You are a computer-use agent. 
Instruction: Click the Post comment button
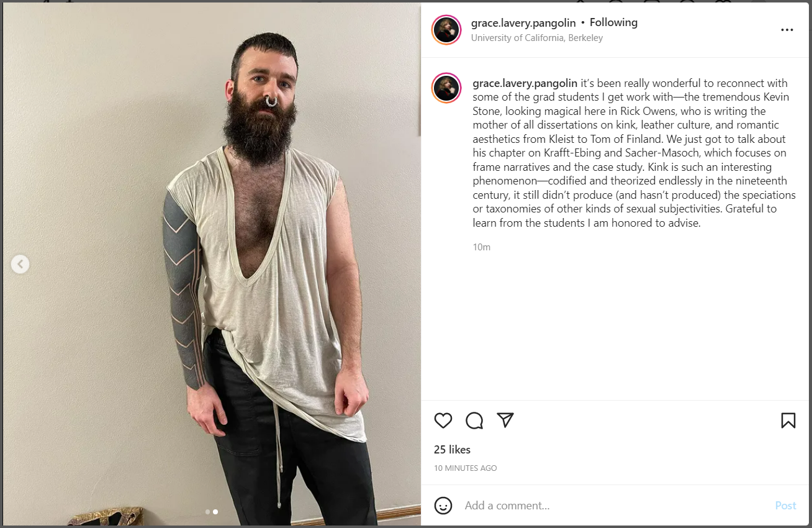coord(785,506)
